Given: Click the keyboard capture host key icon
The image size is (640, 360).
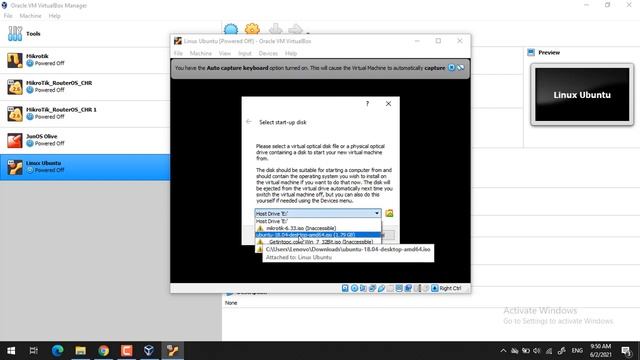Looking at the screenshot, I should [435, 288].
